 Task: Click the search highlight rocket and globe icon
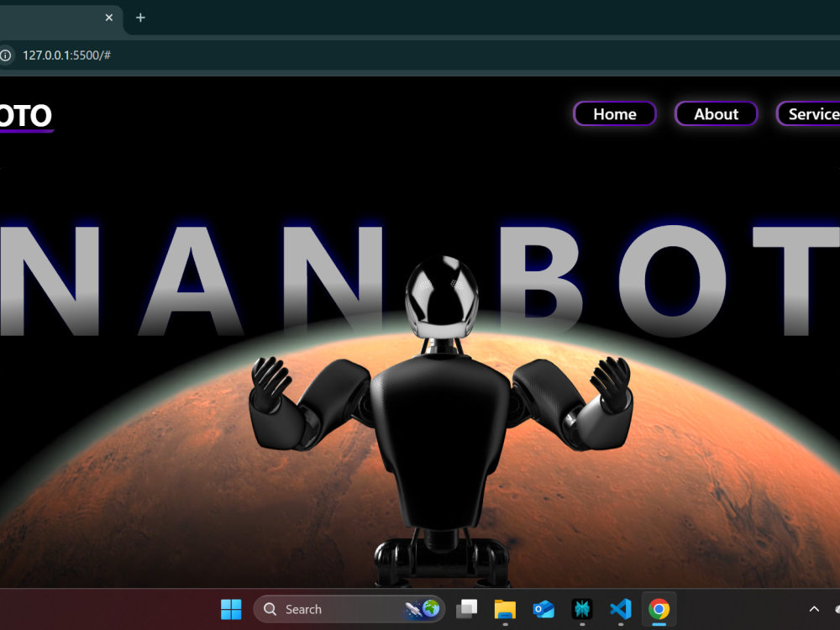(x=423, y=608)
